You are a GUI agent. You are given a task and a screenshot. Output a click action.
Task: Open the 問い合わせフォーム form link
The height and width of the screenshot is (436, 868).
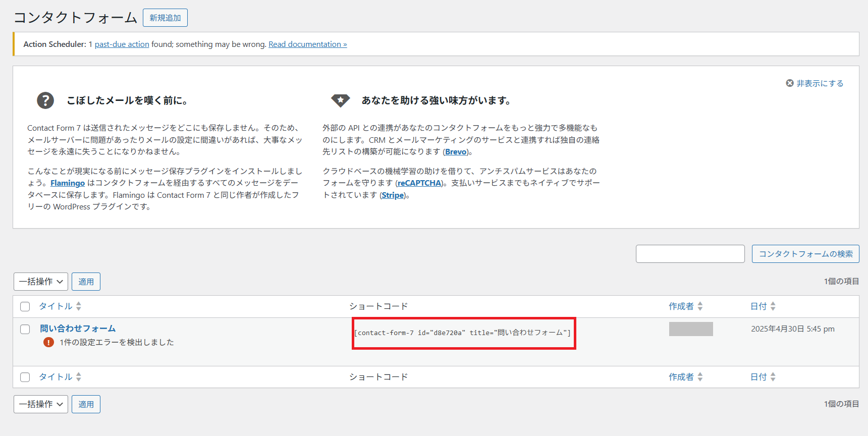tap(78, 329)
